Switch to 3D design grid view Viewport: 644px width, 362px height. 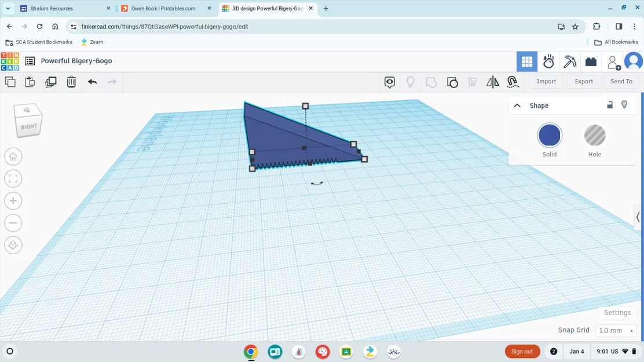527,61
